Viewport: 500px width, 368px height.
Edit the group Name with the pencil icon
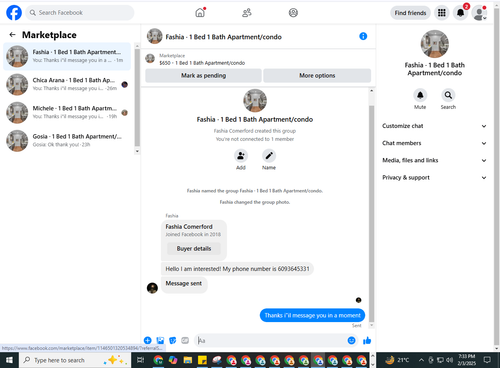click(x=269, y=156)
